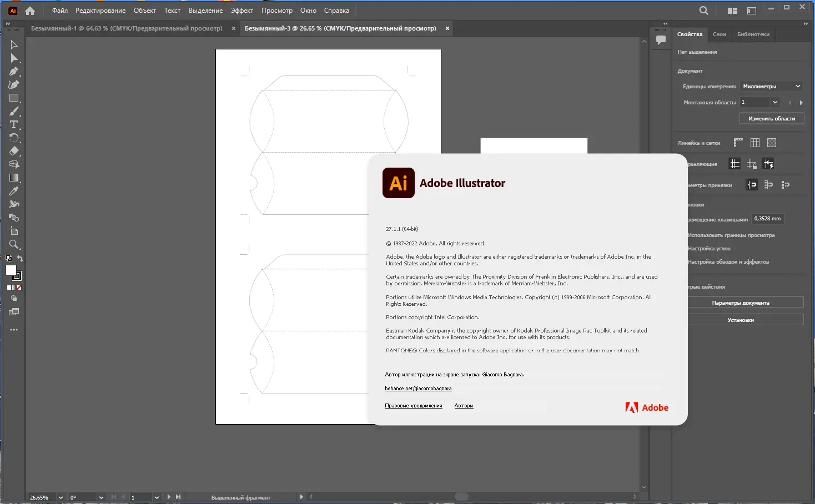The height and width of the screenshot is (504, 815).
Task: Expand the Монтажная область number dropdown
Action: coord(774,102)
